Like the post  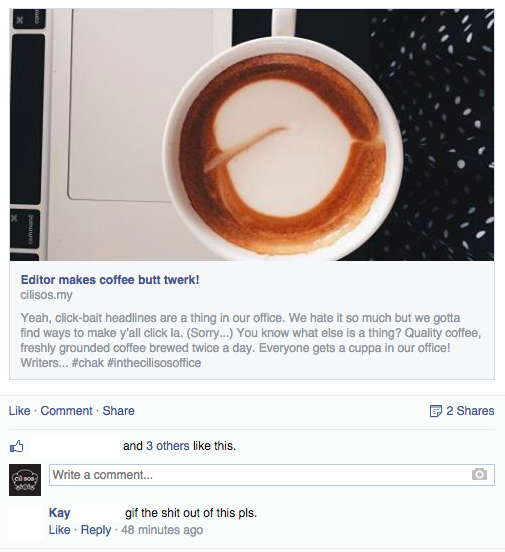coord(20,411)
